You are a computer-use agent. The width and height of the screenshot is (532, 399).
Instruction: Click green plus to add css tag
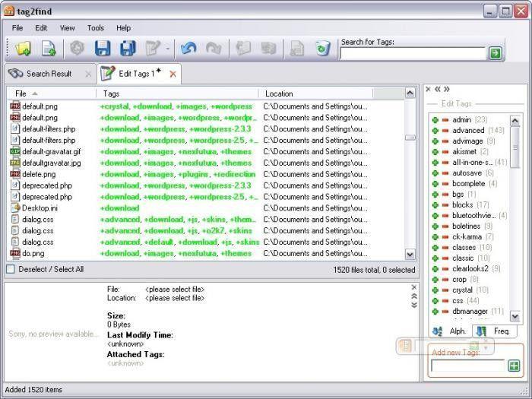435,301
